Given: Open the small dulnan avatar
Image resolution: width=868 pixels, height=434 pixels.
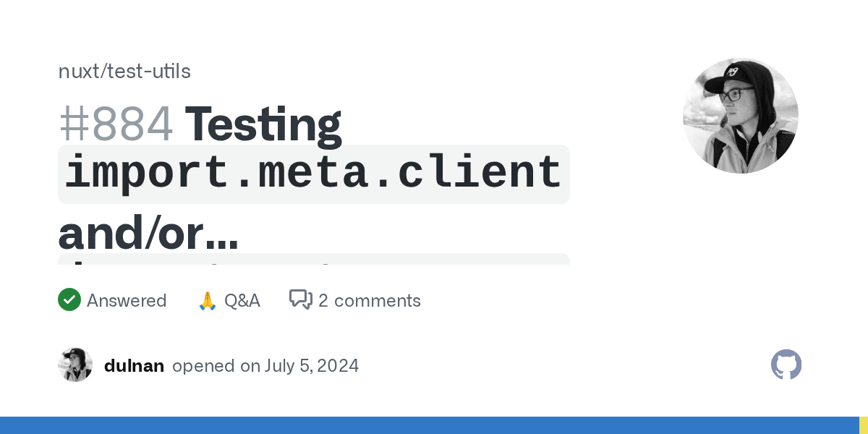Looking at the screenshot, I should pyautogui.click(x=75, y=365).
